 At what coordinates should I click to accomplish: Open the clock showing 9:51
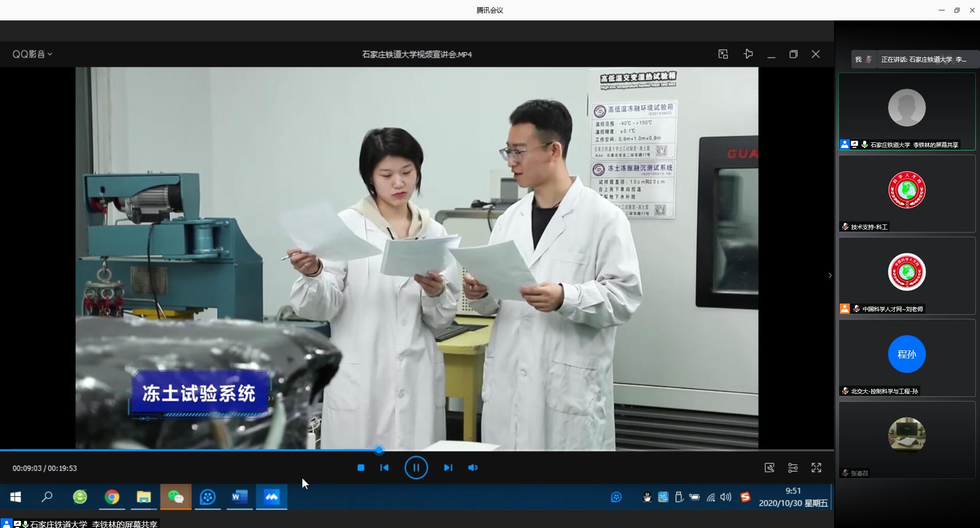click(793, 497)
